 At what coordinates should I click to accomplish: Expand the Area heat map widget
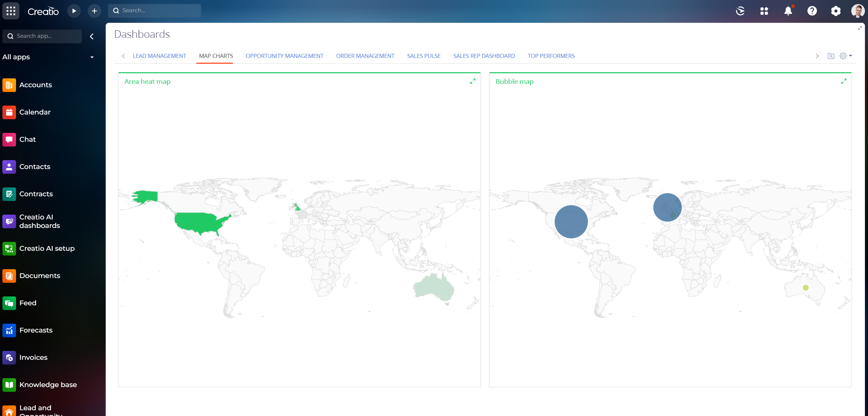tap(473, 81)
